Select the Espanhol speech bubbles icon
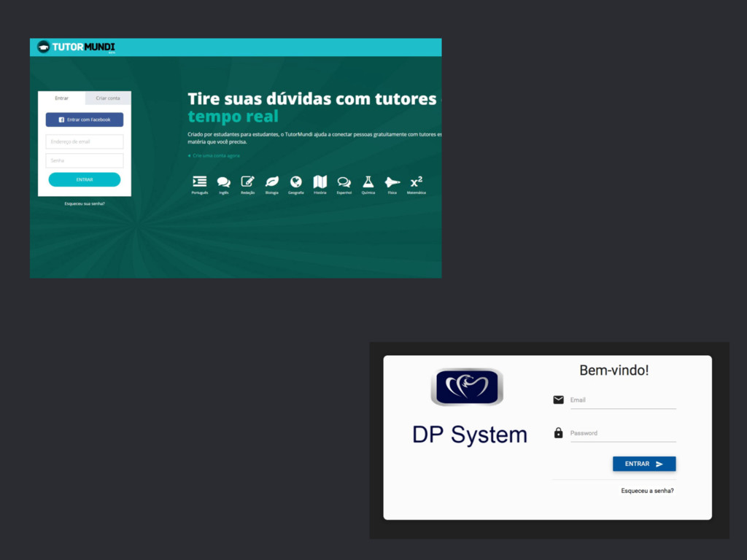This screenshot has height=560, width=747. pos(344,182)
